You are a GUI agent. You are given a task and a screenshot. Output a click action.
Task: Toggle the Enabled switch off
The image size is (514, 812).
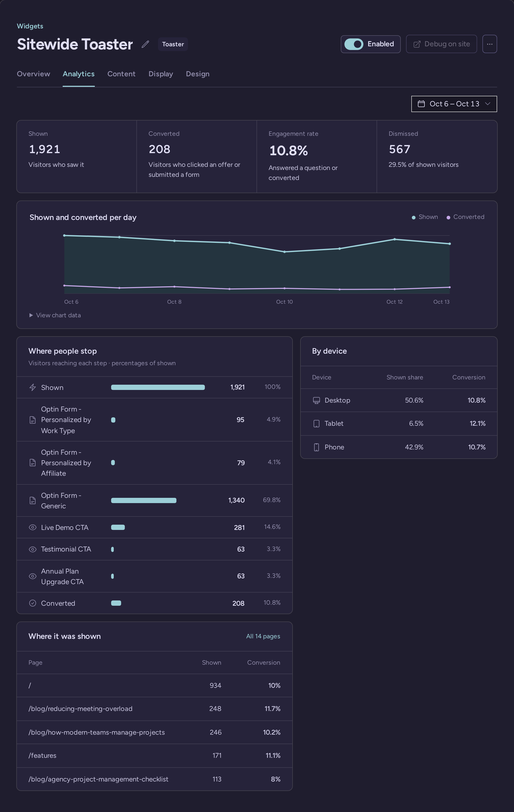coord(353,44)
